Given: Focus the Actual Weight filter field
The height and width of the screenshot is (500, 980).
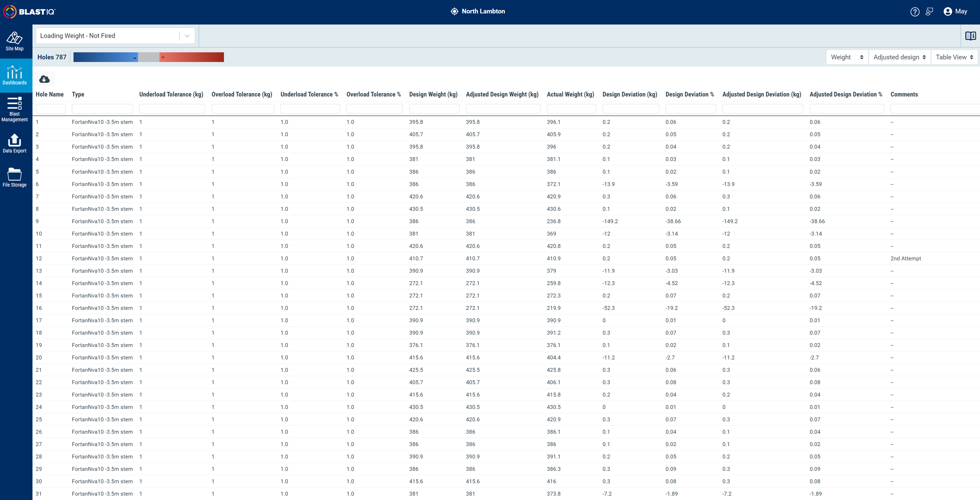Looking at the screenshot, I should tap(572, 109).
